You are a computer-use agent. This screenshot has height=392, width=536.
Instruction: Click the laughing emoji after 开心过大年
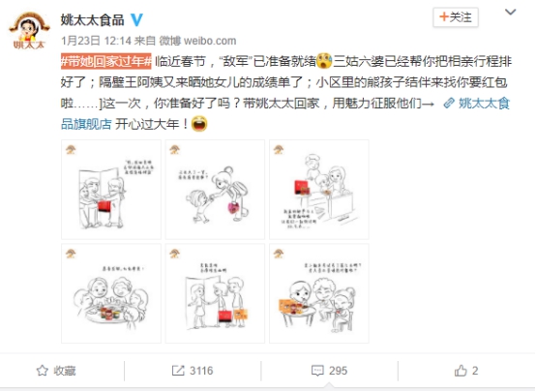[199, 124]
